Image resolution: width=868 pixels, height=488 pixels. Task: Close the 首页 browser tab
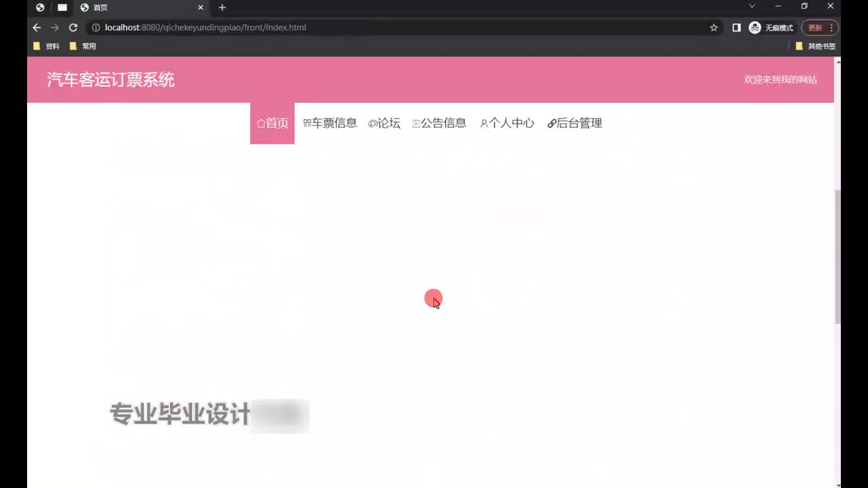tap(201, 7)
